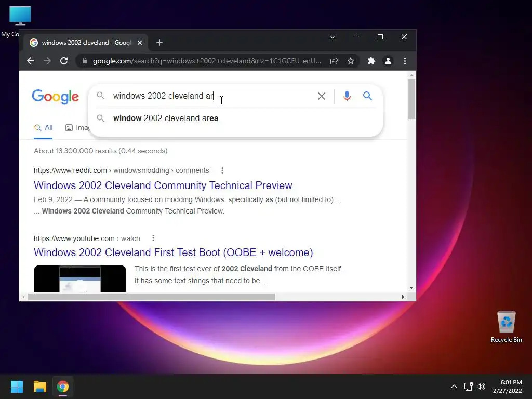
Task: Open 'Windows 2002 Cleveland First Test Boot' link
Action: pyautogui.click(x=173, y=252)
